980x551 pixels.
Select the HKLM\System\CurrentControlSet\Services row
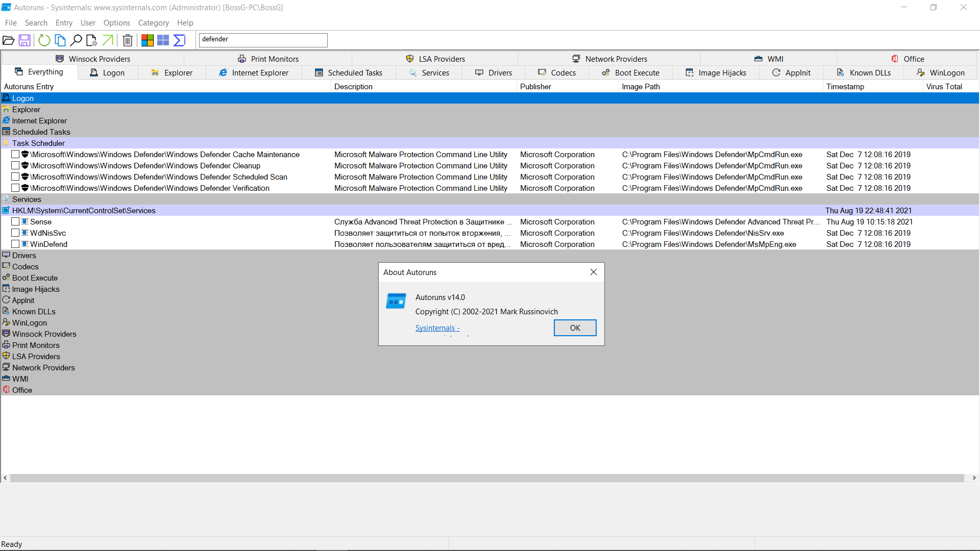[490, 210]
